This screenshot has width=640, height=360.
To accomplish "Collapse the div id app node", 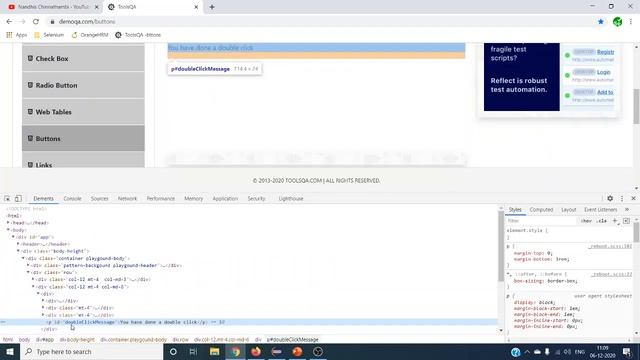I will [x=13, y=237].
